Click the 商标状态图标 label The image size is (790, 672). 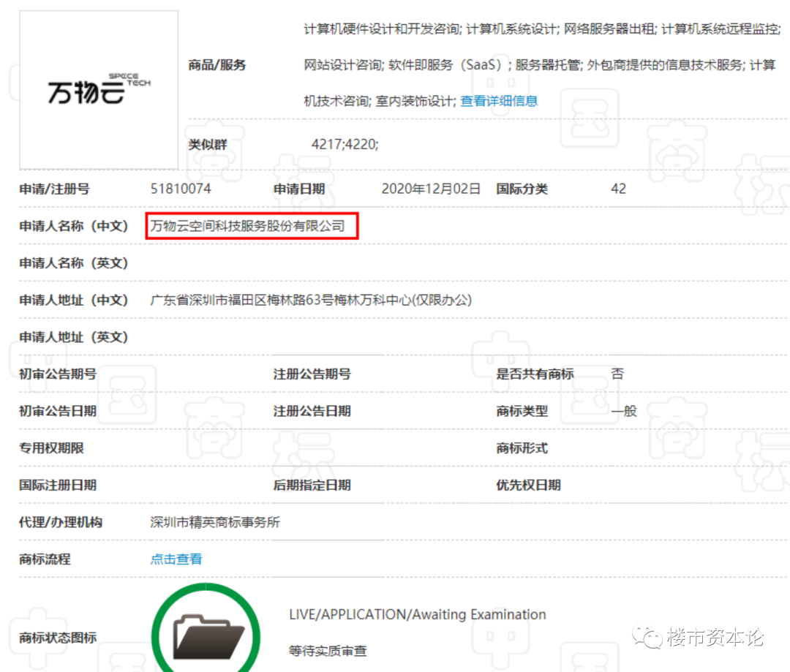pyautogui.click(x=58, y=638)
